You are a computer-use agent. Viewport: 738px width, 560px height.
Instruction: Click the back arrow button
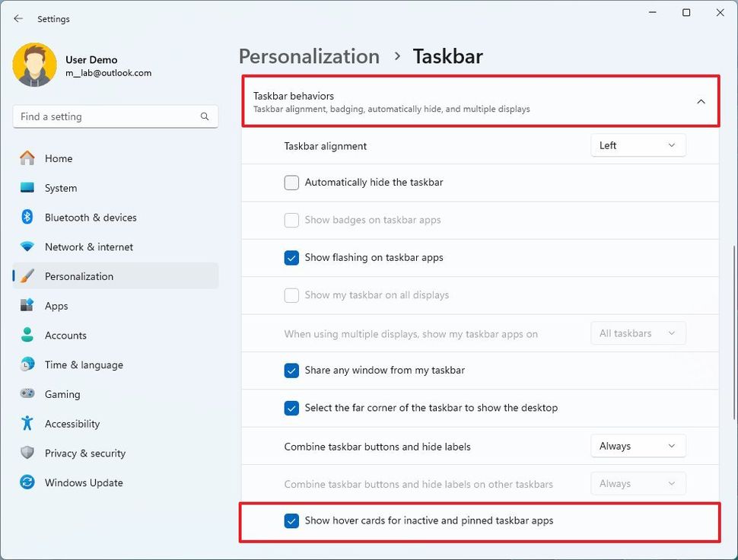coord(17,18)
